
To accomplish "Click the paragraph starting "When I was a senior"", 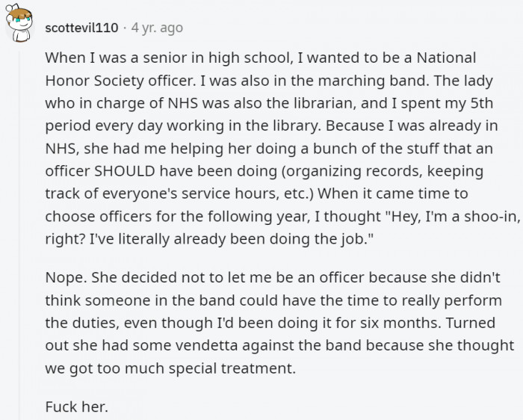I will pyautogui.click(x=282, y=148).
